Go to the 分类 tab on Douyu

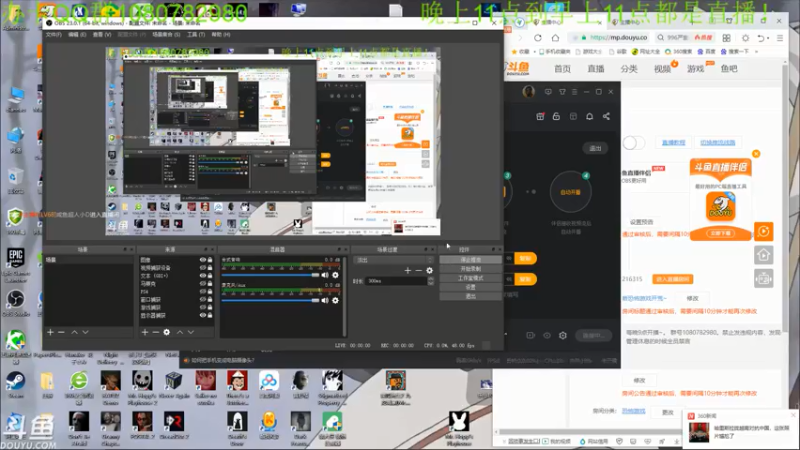(629, 68)
